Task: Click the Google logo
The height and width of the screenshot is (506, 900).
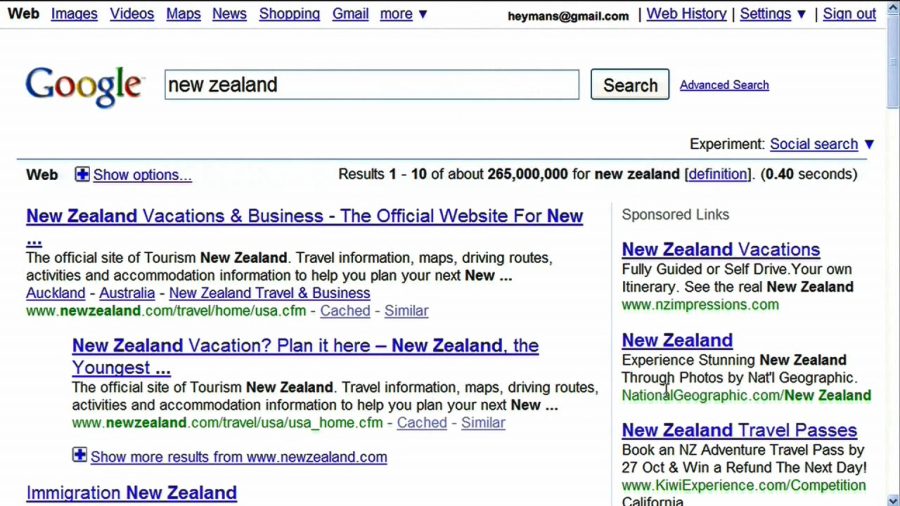Action: (84, 87)
